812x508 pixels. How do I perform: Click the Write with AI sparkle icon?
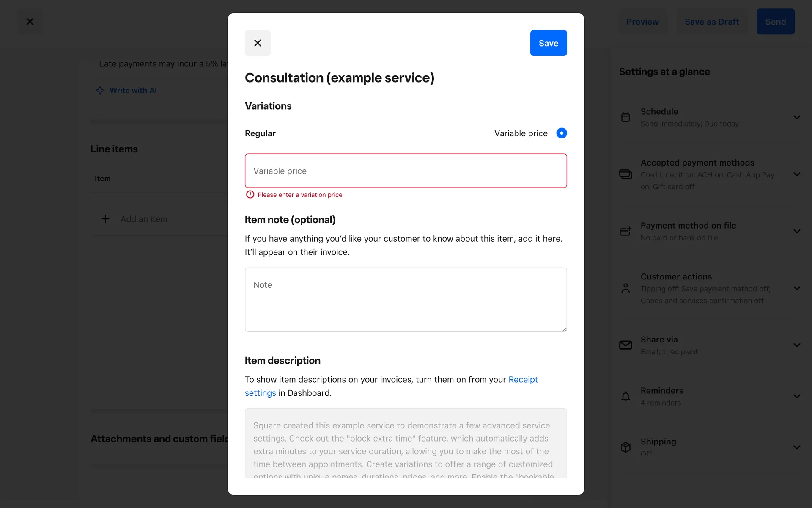click(x=100, y=90)
